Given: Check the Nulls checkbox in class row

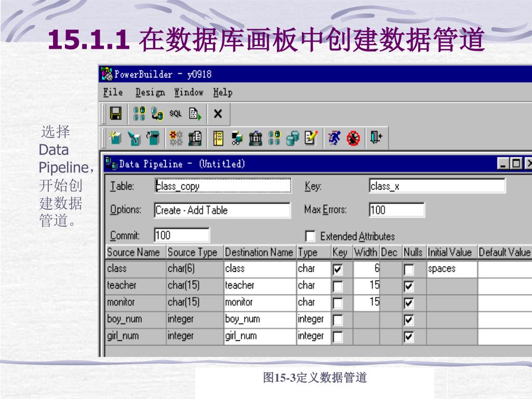Looking at the screenshot, I should click(x=409, y=270).
